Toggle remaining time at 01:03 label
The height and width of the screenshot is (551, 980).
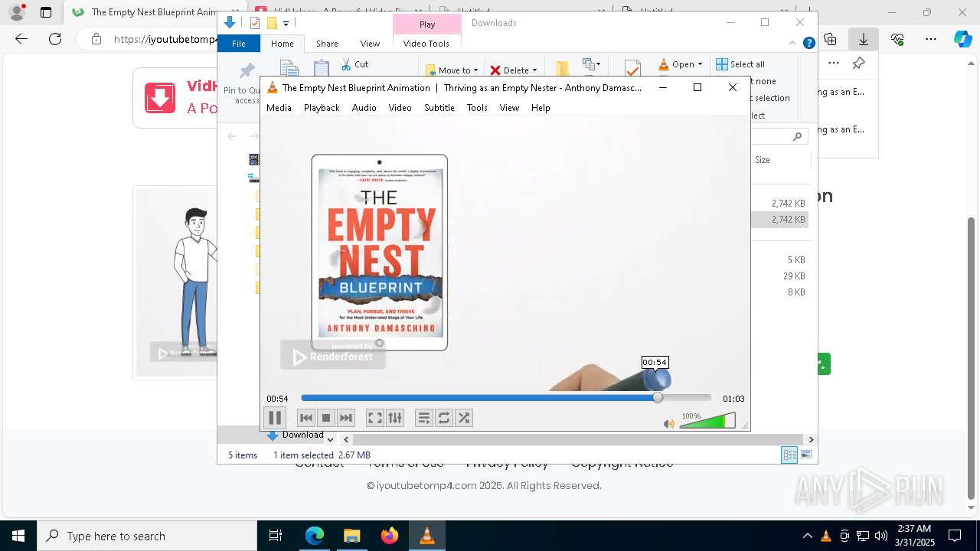pos(733,399)
